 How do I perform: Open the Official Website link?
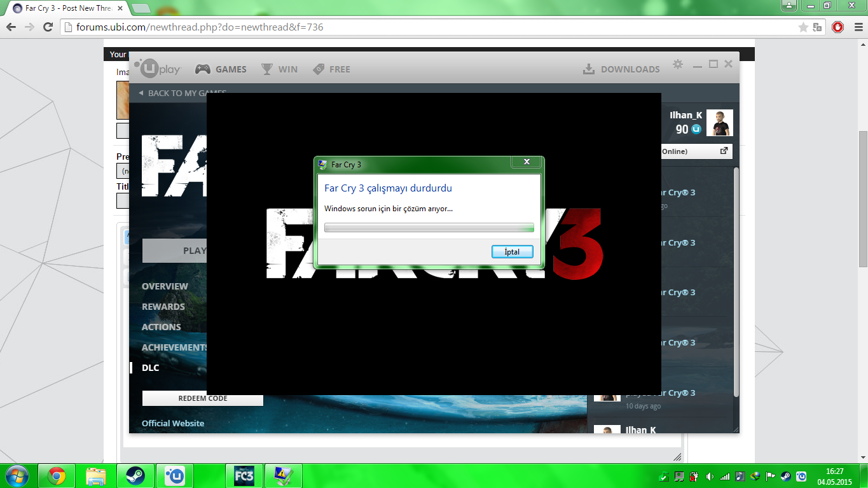tap(173, 423)
